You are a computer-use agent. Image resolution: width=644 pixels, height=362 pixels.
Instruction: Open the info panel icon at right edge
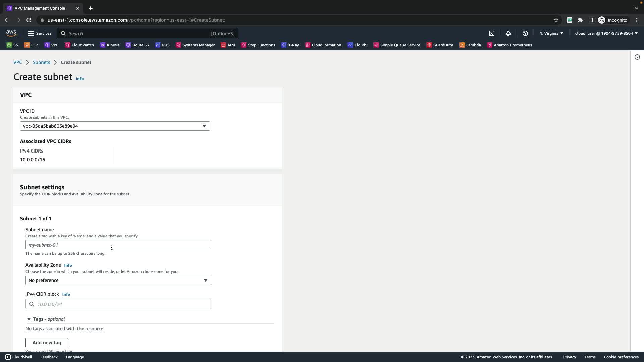click(637, 57)
